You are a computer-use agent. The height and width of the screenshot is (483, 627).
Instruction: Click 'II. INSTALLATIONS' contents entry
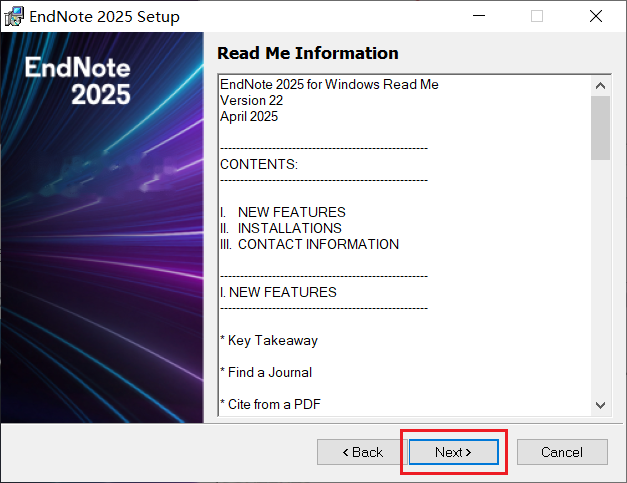[281, 228]
